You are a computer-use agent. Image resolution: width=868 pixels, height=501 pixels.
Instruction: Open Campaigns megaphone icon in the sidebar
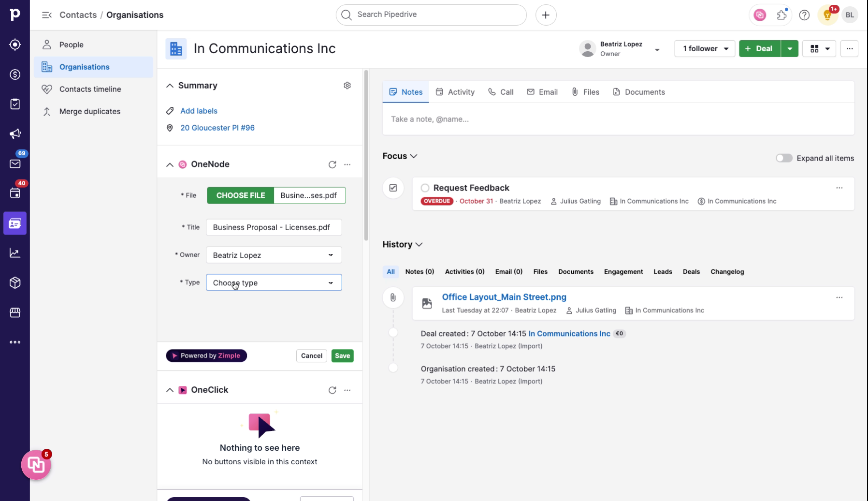point(15,134)
